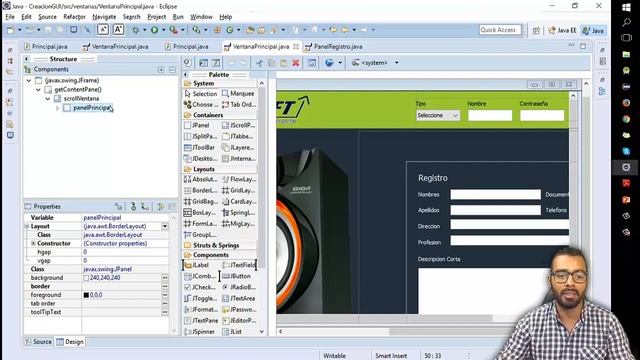
Task: Select the JPasswordField palette item
Action: click(239, 309)
